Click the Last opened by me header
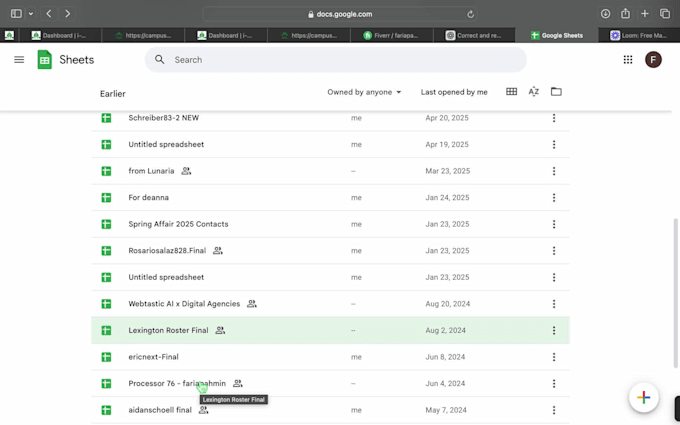This screenshot has width=680, height=425. tap(454, 92)
